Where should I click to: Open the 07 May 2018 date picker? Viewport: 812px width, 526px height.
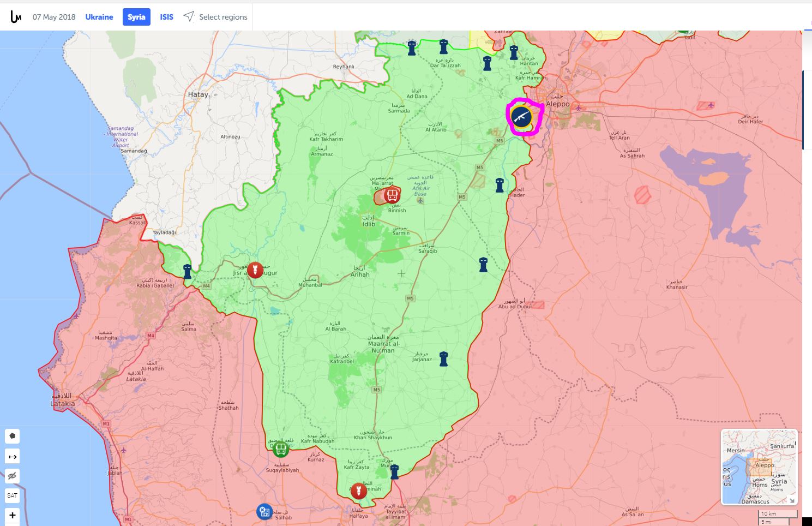pyautogui.click(x=54, y=17)
